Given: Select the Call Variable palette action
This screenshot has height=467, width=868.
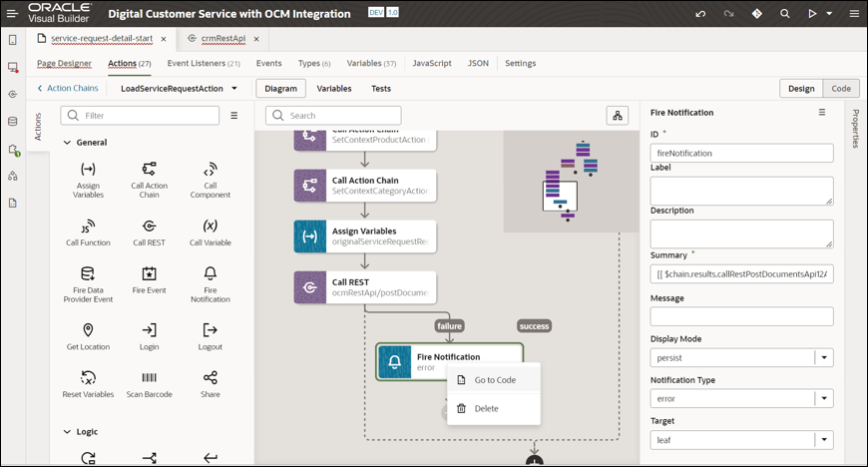Looking at the screenshot, I should [x=210, y=233].
